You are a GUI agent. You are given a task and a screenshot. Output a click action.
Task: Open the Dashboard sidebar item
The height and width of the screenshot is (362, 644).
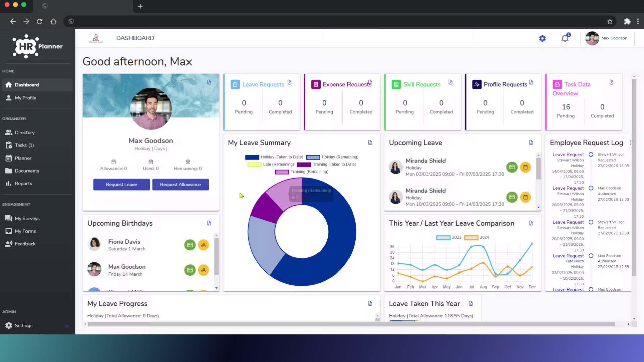(x=37, y=85)
